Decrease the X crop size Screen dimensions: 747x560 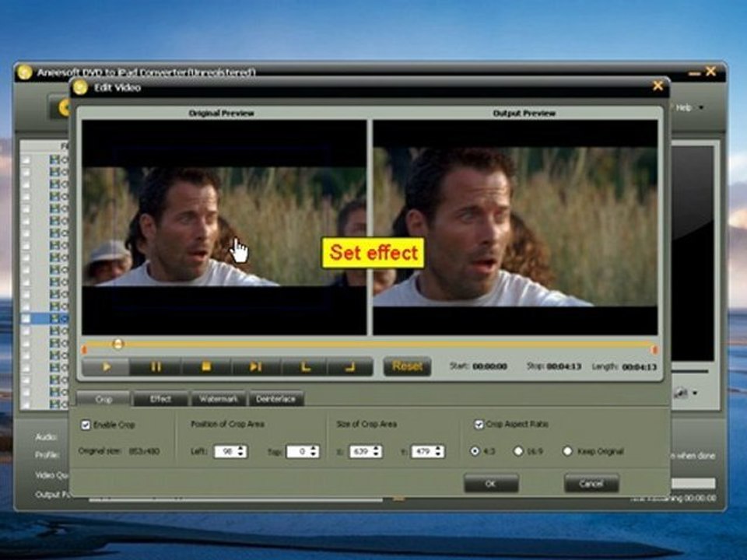[x=377, y=455]
